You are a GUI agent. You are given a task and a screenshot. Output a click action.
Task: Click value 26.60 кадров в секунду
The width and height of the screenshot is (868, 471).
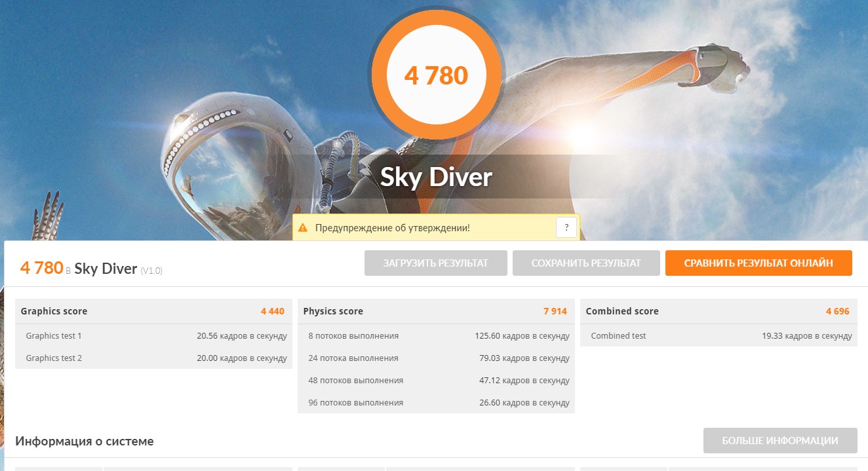[x=524, y=402]
